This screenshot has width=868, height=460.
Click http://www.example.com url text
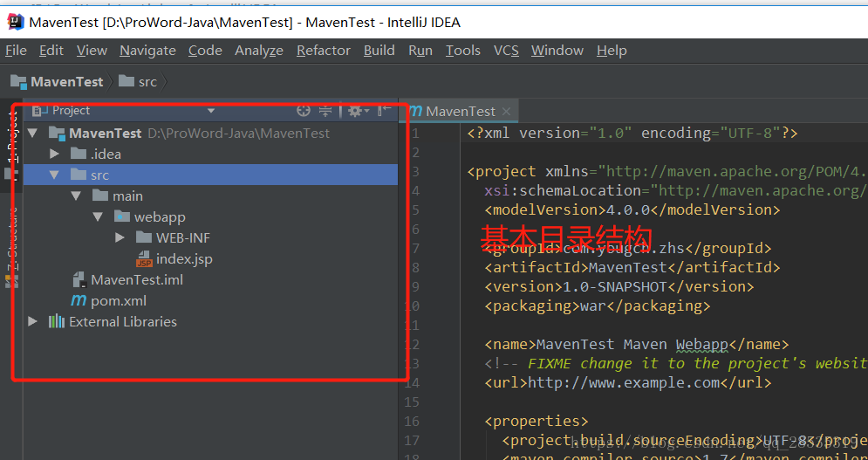click(x=624, y=382)
